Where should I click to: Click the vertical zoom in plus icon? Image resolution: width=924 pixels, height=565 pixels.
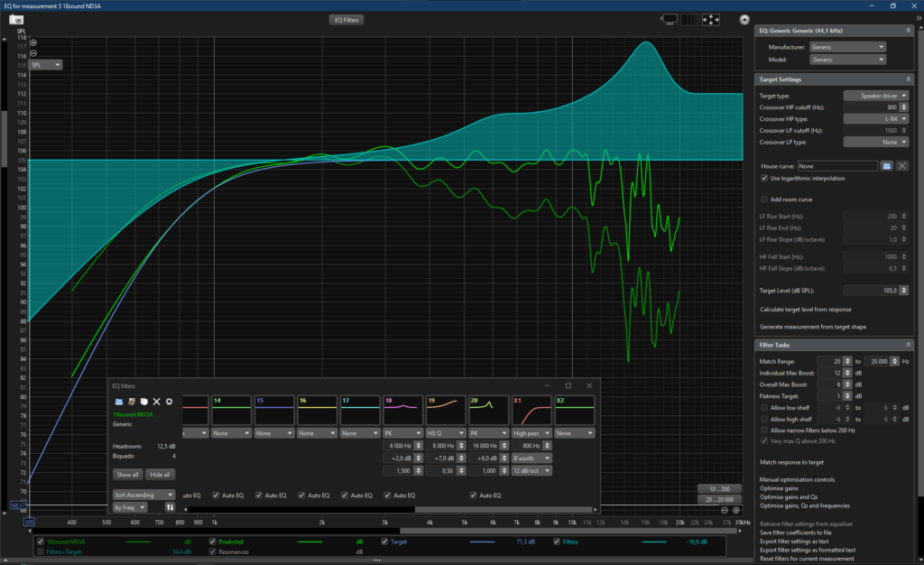[x=33, y=42]
